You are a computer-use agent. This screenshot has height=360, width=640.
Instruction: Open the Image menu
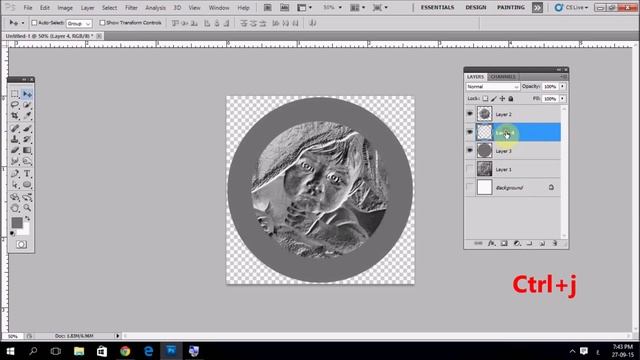coord(65,8)
